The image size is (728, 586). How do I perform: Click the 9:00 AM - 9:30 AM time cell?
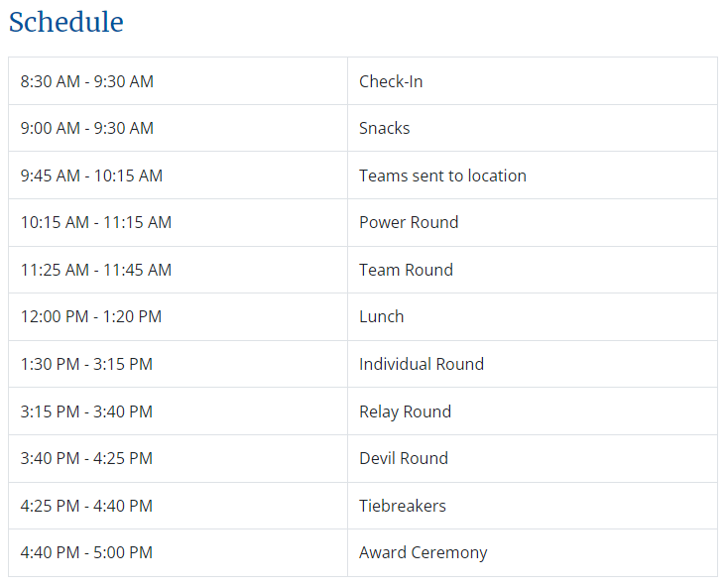[178, 128]
